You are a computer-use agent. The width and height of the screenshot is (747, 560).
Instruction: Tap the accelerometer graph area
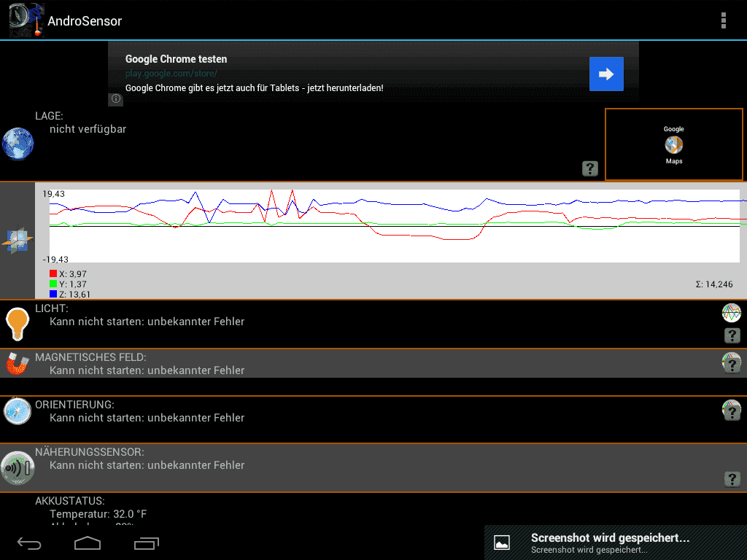point(395,226)
